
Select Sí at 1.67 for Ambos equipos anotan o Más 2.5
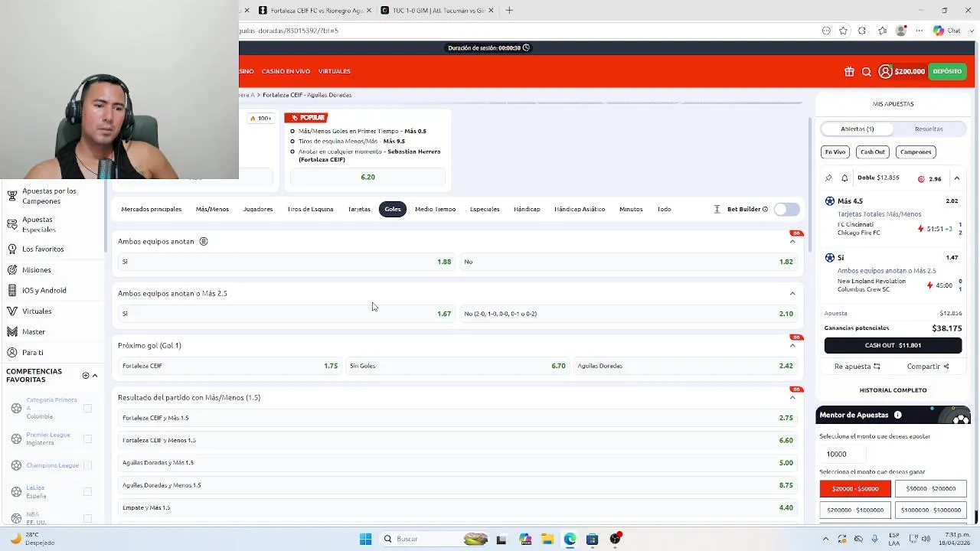[x=286, y=314]
